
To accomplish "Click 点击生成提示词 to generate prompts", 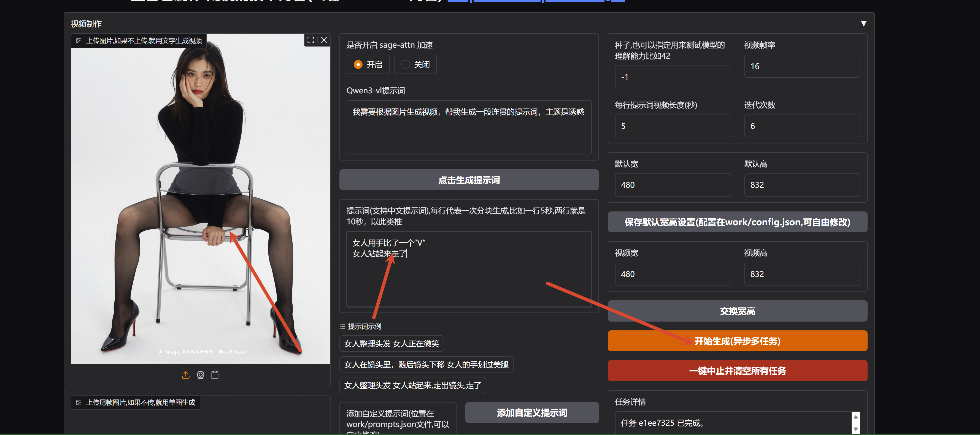I will click(469, 180).
